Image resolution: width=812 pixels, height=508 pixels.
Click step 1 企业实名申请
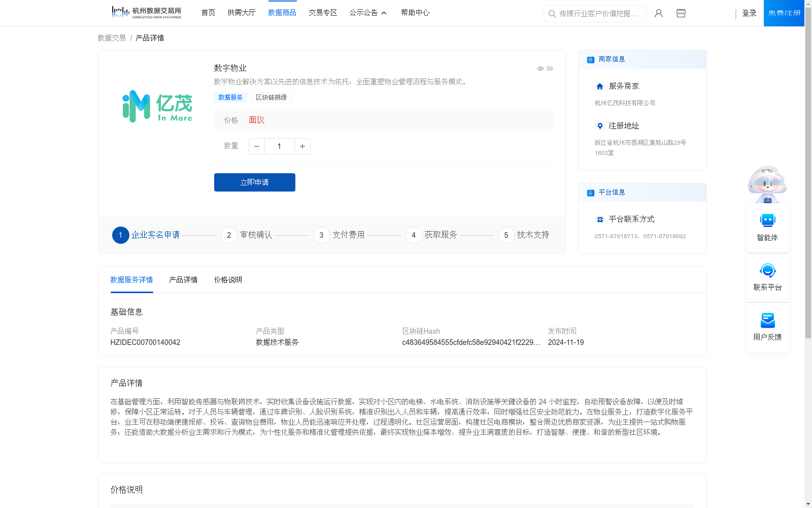(x=146, y=235)
